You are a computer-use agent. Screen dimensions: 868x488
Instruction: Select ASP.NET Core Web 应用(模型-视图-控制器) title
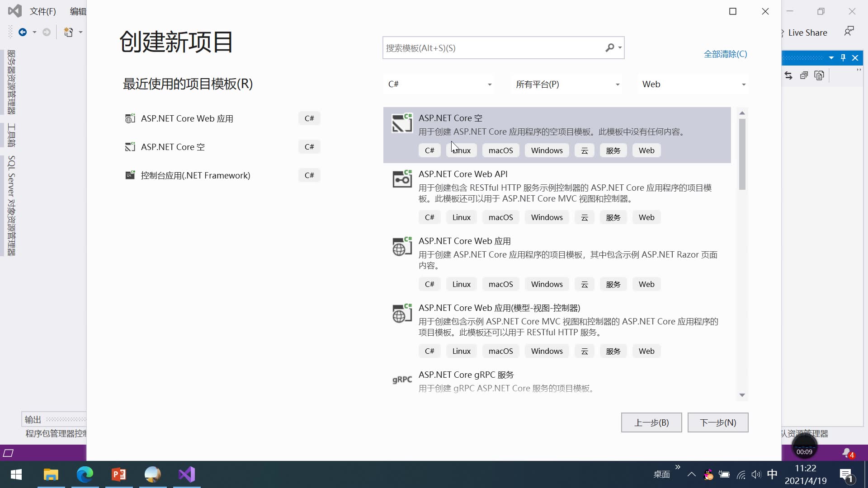(499, 308)
